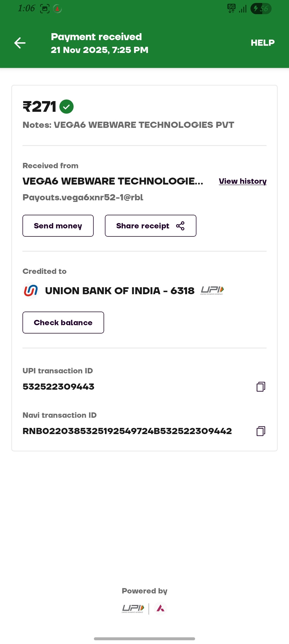Tap the share icon on receipt button
This screenshot has width=289, height=644.
point(180,226)
